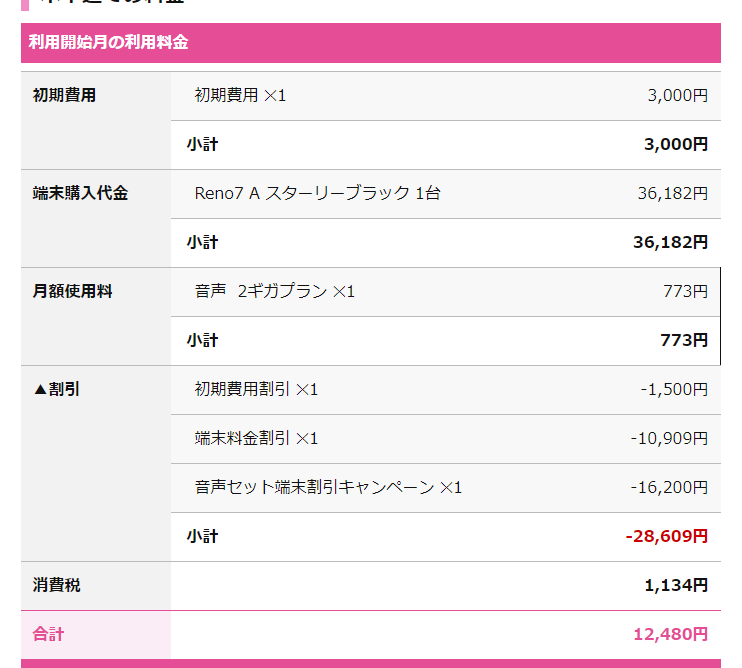Select the 月額使用料 row label
Viewport: 742px width, 668px height.
[72, 291]
